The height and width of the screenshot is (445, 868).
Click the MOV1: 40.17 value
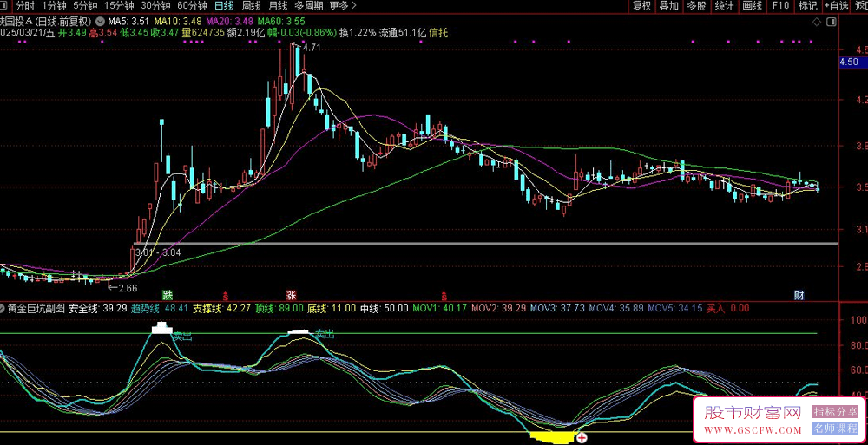[440, 308]
